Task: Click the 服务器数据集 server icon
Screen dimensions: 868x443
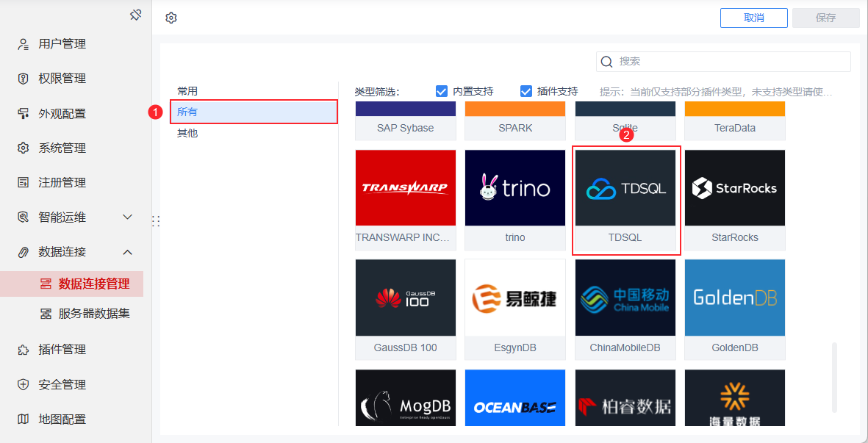Action: [46, 314]
